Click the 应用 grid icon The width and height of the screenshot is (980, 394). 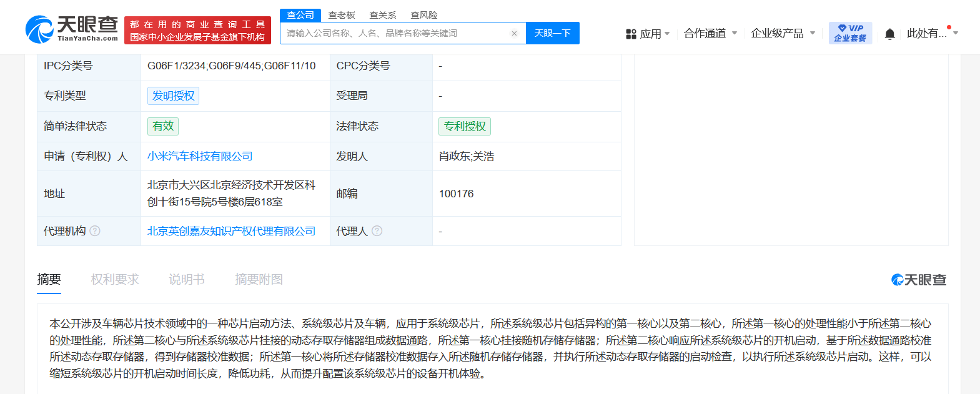coord(631,34)
